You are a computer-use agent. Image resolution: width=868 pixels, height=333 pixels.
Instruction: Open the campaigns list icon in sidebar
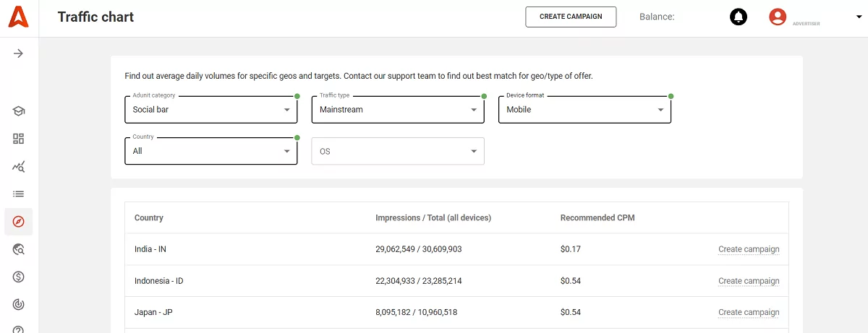[19, 194]
